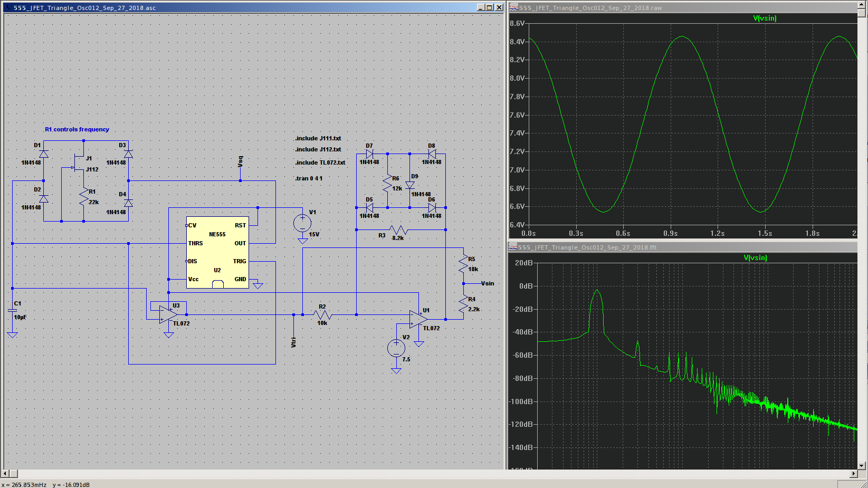Select resistor R3 8.2k symbol
The image size is (868, 488).
tap(399, 229)
